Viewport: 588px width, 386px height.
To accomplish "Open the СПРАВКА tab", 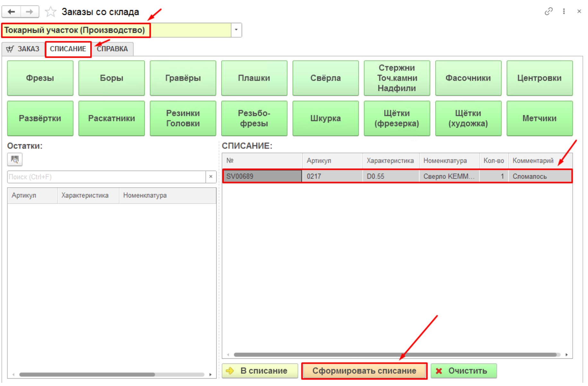I will point(112,49).
